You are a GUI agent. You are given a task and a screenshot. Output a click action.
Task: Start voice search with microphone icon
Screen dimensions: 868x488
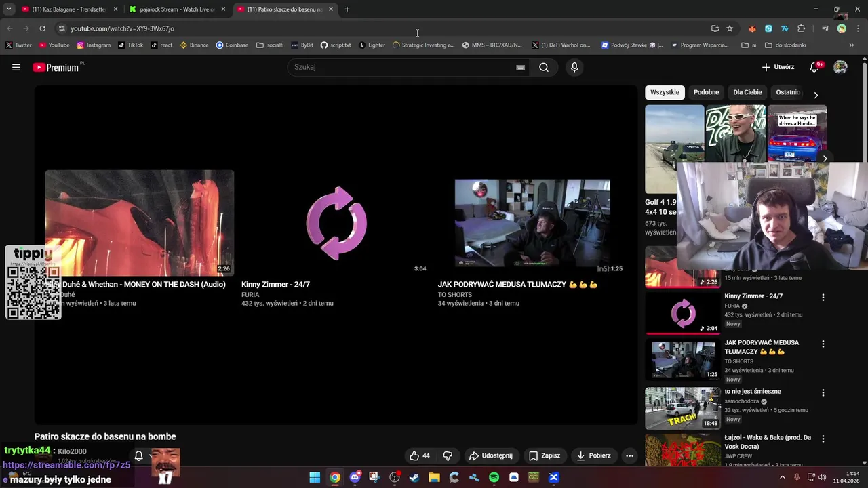click(574, 67)
